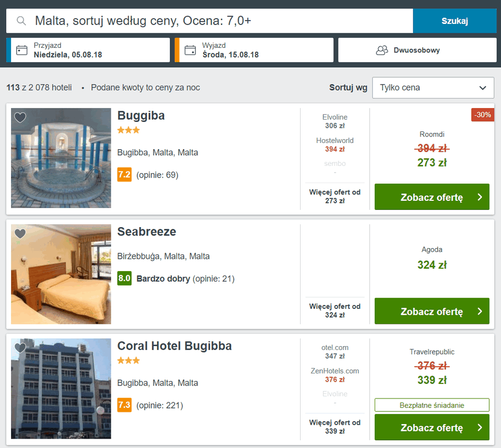Expand Więcej ofert od 339 zł
The width and height of the screenshot is (501, 448).
(x=335, y=427)
